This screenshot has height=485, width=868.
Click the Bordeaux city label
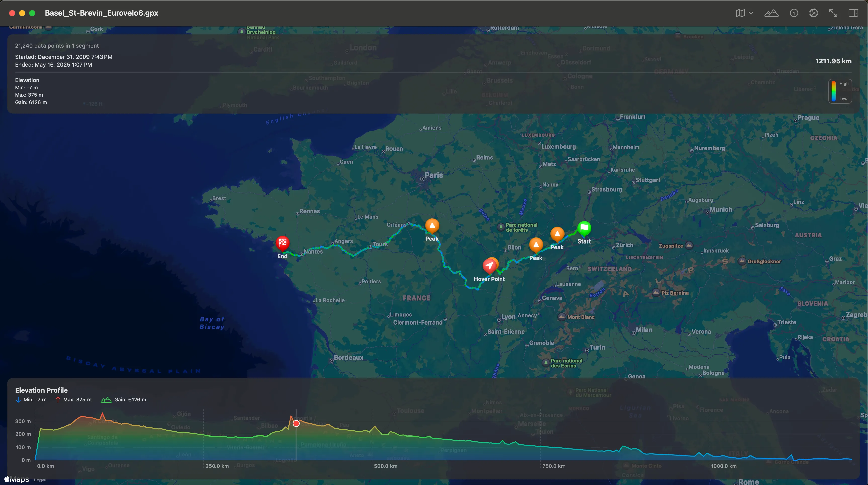tap(349, 357)
